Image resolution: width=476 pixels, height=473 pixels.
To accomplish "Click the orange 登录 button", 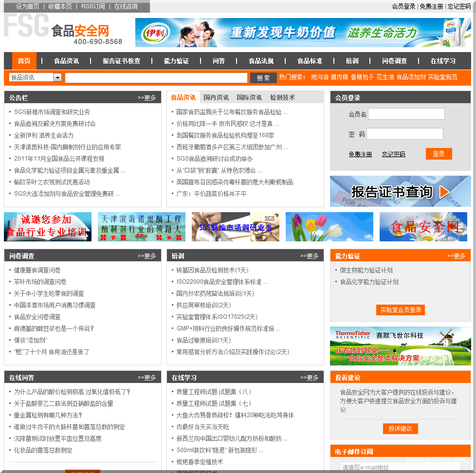I will coord(439,154).
